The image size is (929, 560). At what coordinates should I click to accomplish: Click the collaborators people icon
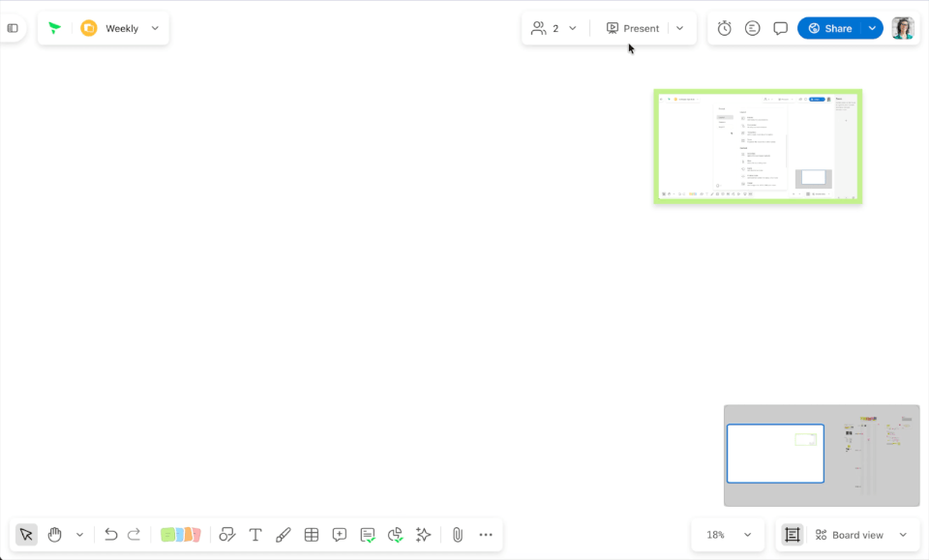[538, 28]
